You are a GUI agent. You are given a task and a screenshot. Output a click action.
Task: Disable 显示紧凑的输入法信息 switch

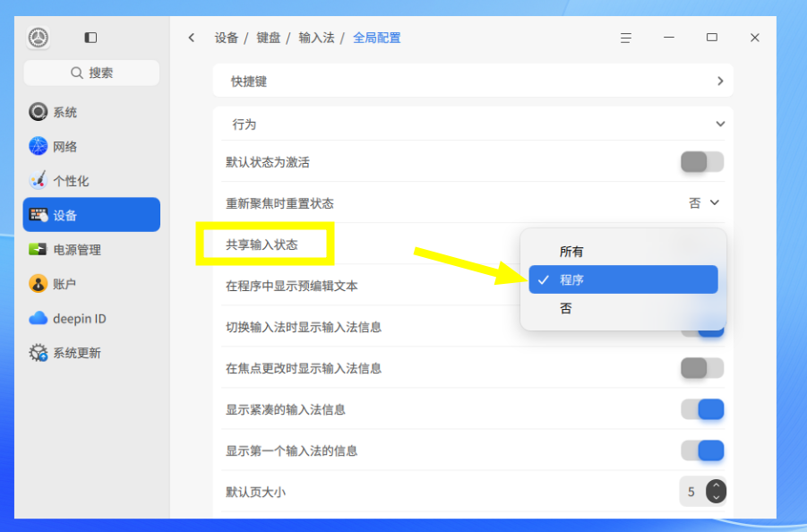(x=702, y=409)
